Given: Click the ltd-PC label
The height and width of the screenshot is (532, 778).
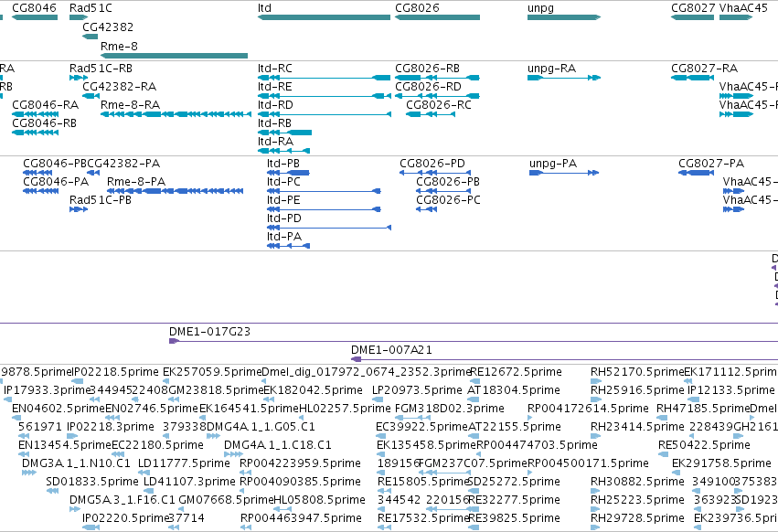Looking at the screenshot, I should pyautogui.click(x=283, y=182).
